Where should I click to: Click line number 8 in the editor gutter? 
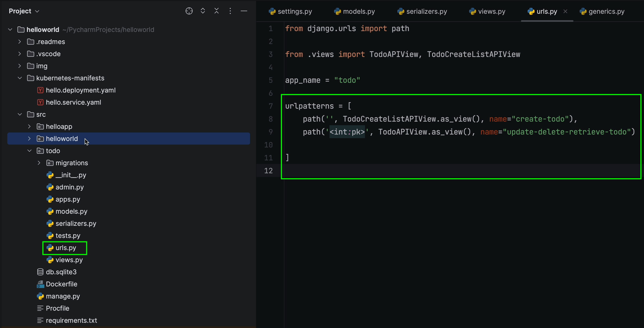(271, 119)
